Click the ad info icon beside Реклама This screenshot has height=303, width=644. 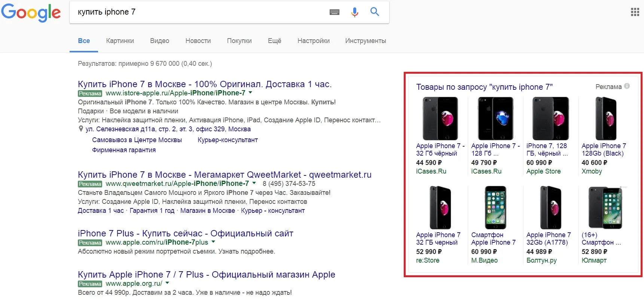pos(627,86)
